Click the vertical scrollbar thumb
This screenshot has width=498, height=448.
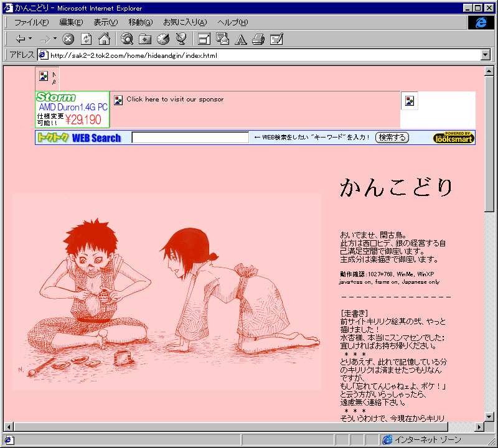[x=489, y=144]
